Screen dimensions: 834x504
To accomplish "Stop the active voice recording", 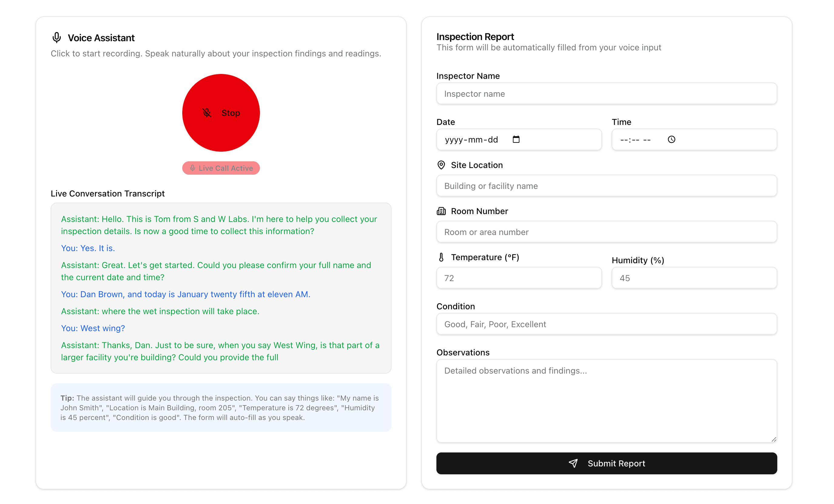I will [x=221, y=113].
